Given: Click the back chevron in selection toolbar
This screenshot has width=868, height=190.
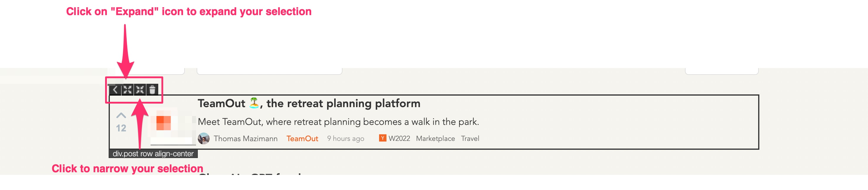Looking at the screenshot, I should click(115, 90).
